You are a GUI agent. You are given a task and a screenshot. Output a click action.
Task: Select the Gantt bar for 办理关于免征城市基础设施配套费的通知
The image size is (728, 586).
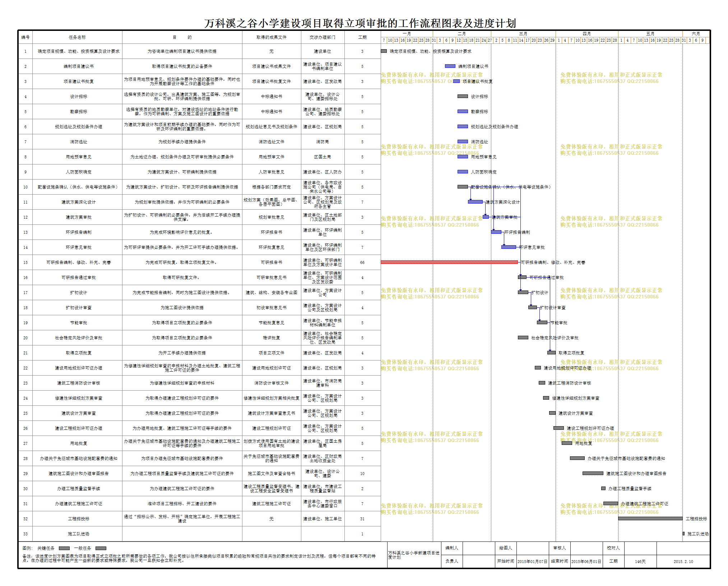577,458
